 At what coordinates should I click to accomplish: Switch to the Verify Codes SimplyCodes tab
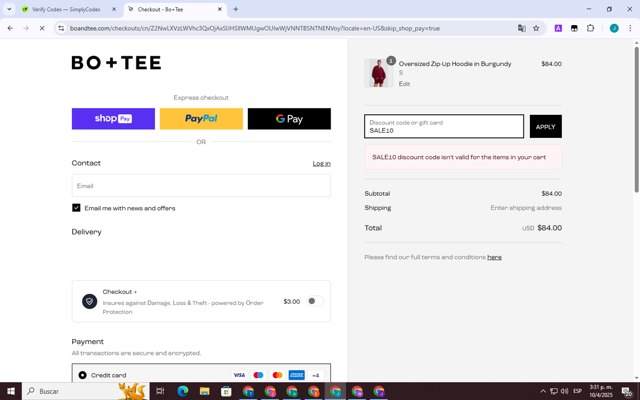[66, 9]
